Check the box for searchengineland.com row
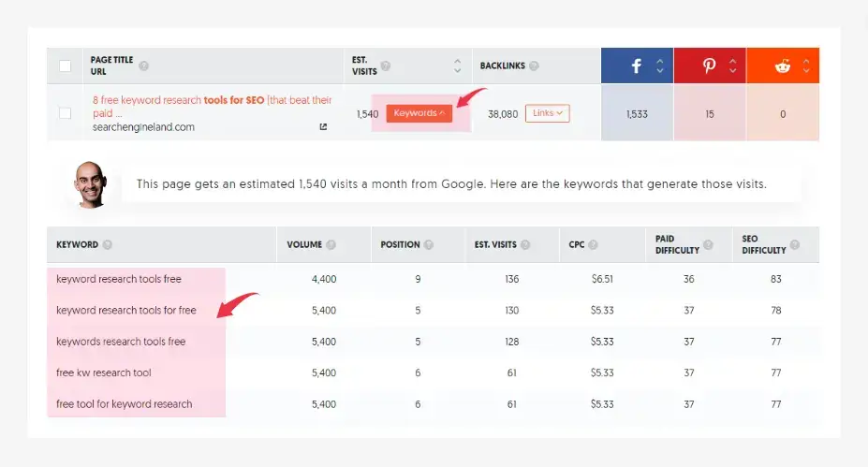 [65, 113]
